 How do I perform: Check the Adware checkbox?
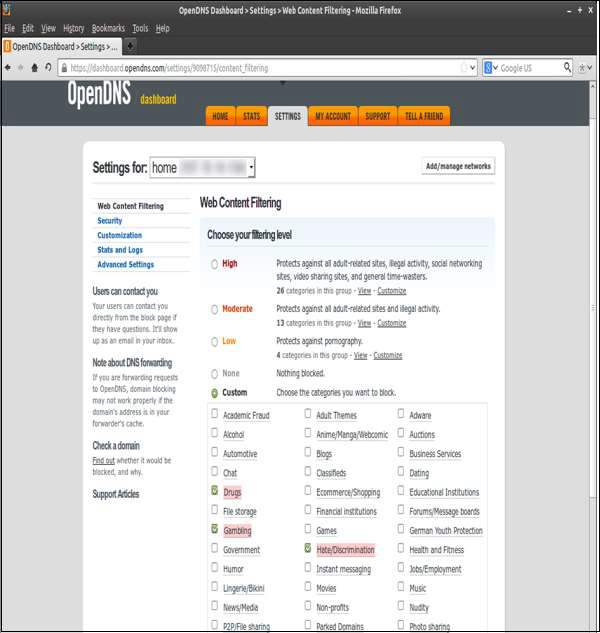pyautogui.click(x=401, y=413)
